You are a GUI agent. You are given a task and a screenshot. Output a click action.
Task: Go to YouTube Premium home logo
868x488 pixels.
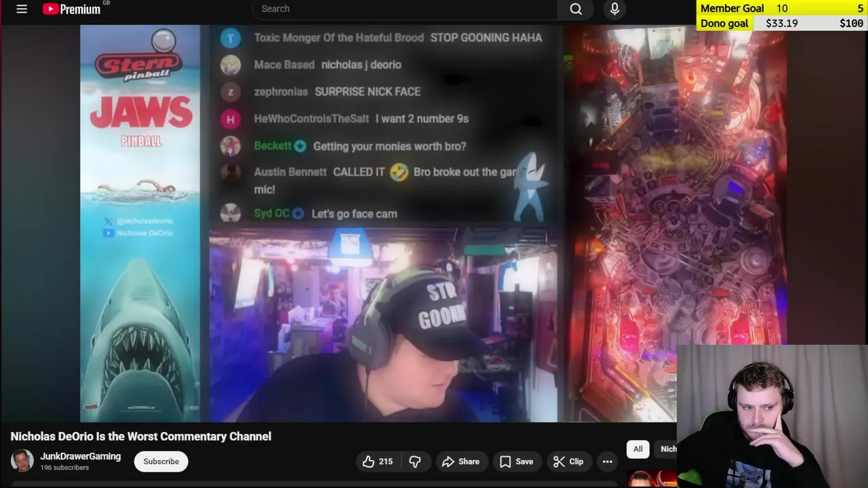(x=71, y=9)
